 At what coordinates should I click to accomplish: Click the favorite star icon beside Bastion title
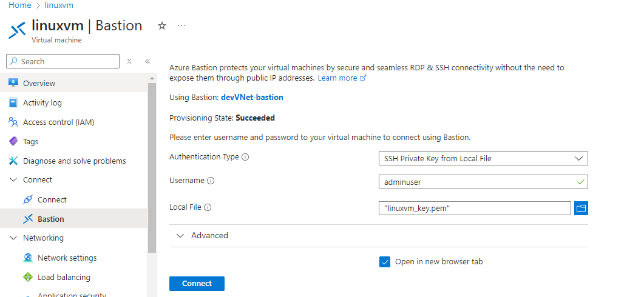162,26
